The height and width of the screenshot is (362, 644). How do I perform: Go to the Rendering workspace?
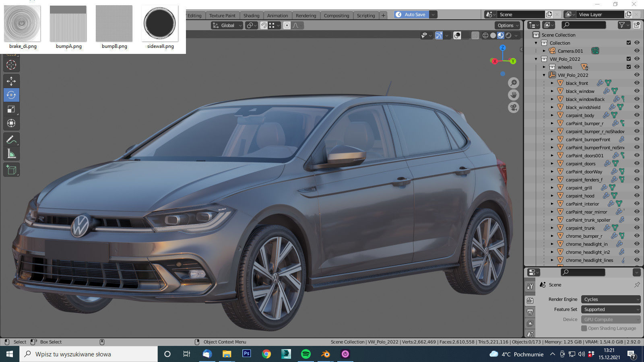point(306,16)
